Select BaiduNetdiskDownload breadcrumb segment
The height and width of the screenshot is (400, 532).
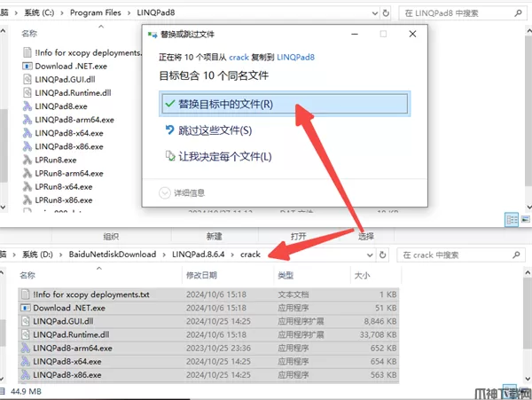click(113, 255)
